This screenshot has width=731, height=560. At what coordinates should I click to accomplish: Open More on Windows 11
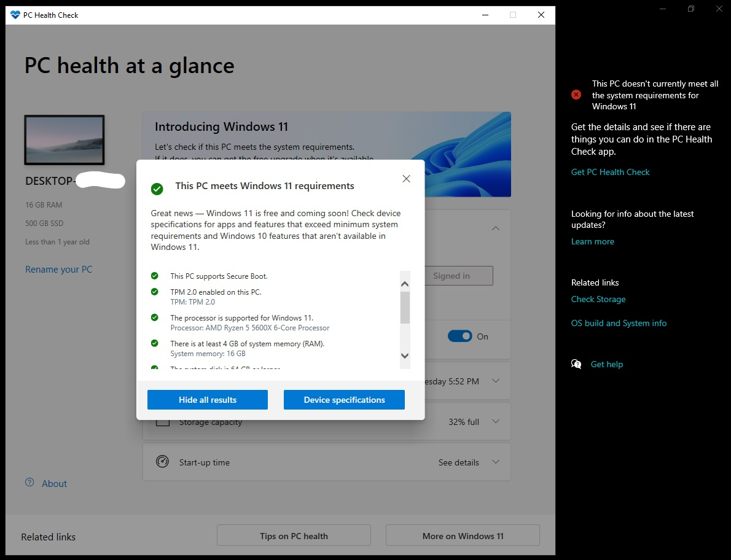(463, 535)
